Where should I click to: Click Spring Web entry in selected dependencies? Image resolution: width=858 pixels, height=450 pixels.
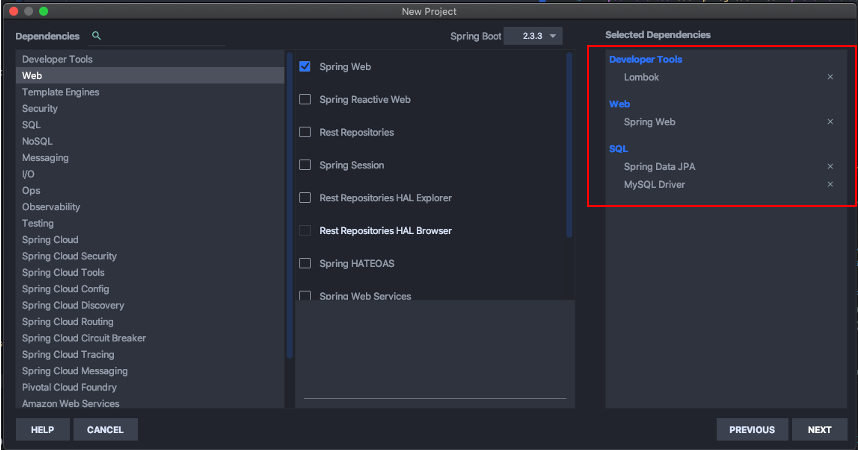(650, 122)
